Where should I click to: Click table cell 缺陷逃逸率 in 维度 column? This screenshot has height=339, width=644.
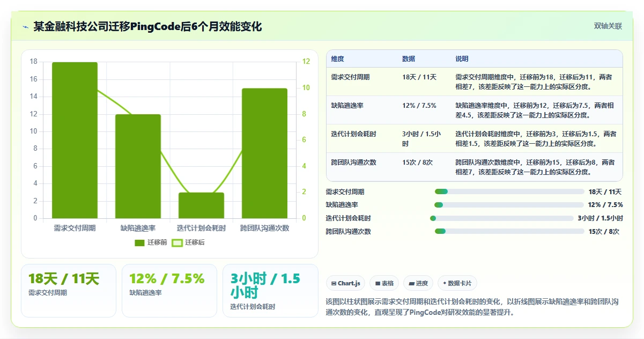pyautogui.click(x=361, y=110)
